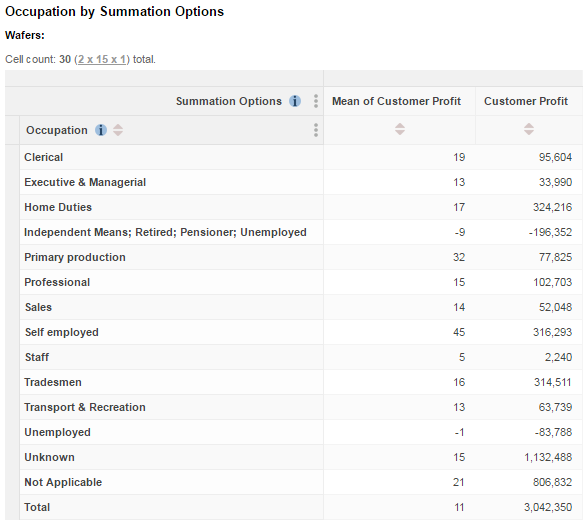This screenshot has width=586, height=523.
Task: Click the Primary production mean value 32
Action: [x=459, y=257]
